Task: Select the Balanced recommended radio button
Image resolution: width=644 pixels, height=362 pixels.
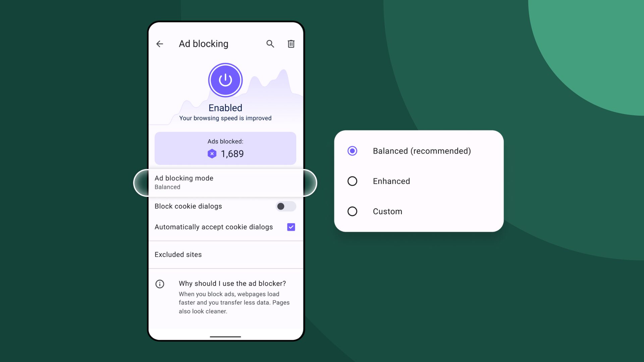Action: (x=353, y=151)
